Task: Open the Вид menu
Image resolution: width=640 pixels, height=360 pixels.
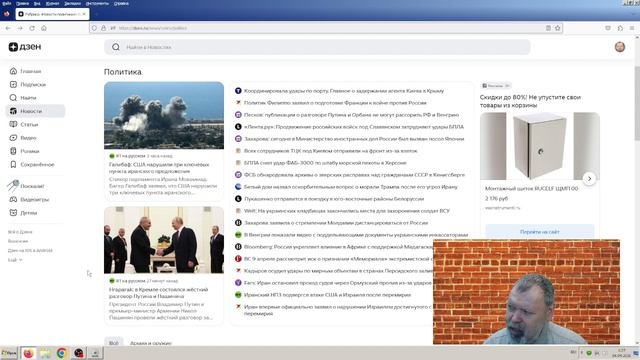Action: [x=37, y=3]
